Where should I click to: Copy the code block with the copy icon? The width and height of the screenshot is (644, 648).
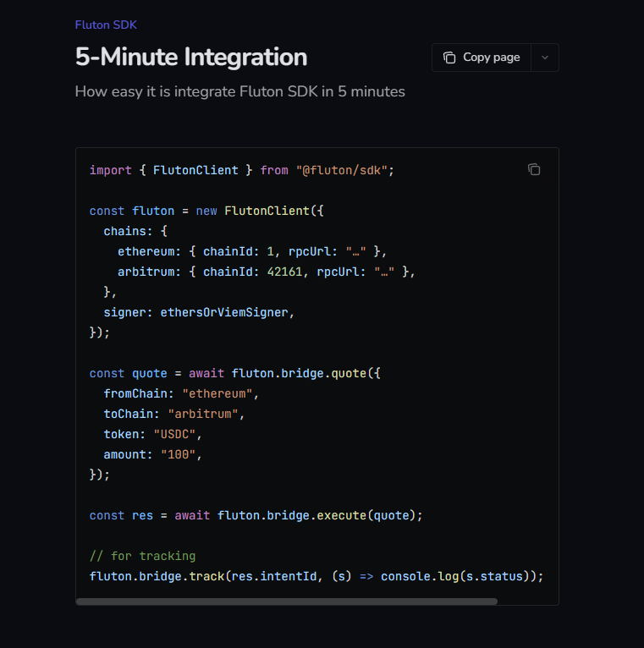pos(534,169)
